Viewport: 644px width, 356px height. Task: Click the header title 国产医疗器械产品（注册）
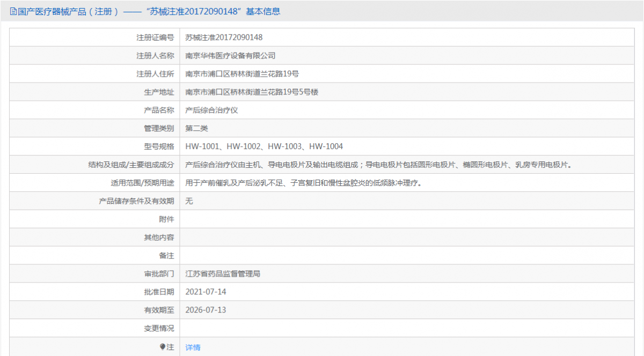pyautogui.click(x=68, y=11)
